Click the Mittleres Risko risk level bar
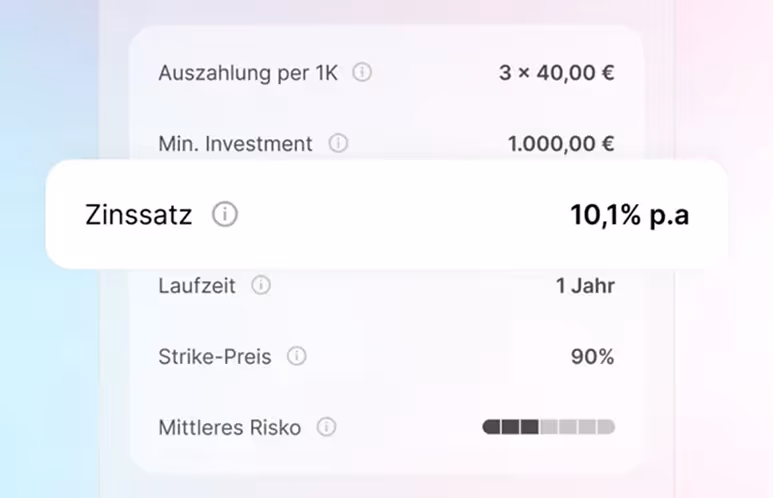This screenshot has height=498, width=774. click(548, 427)
